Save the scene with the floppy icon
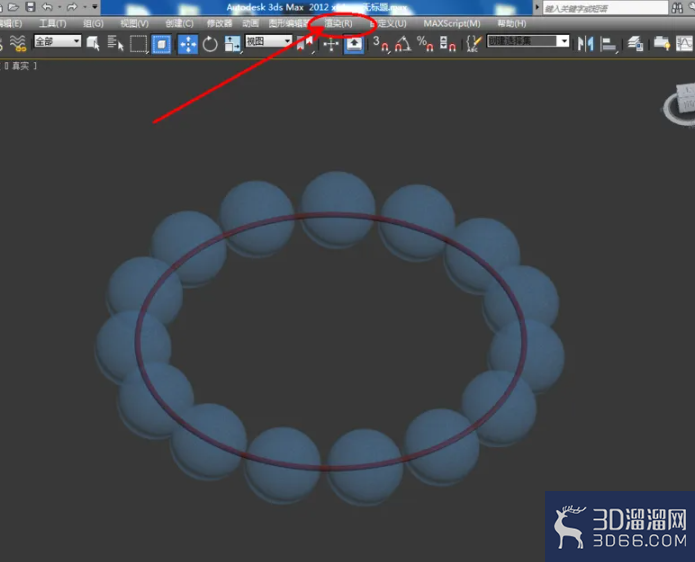 (30, 7)
